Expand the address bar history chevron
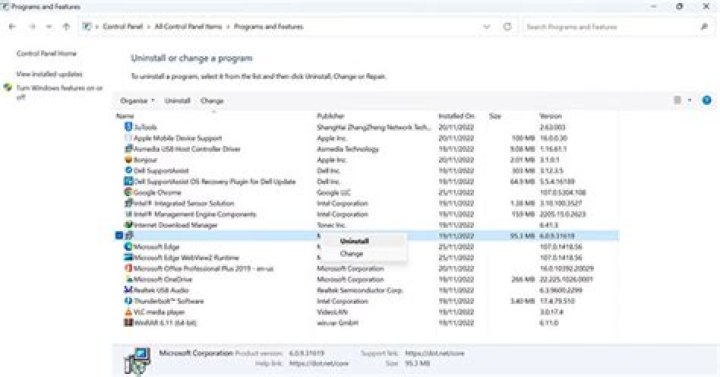 pos(487,27)
